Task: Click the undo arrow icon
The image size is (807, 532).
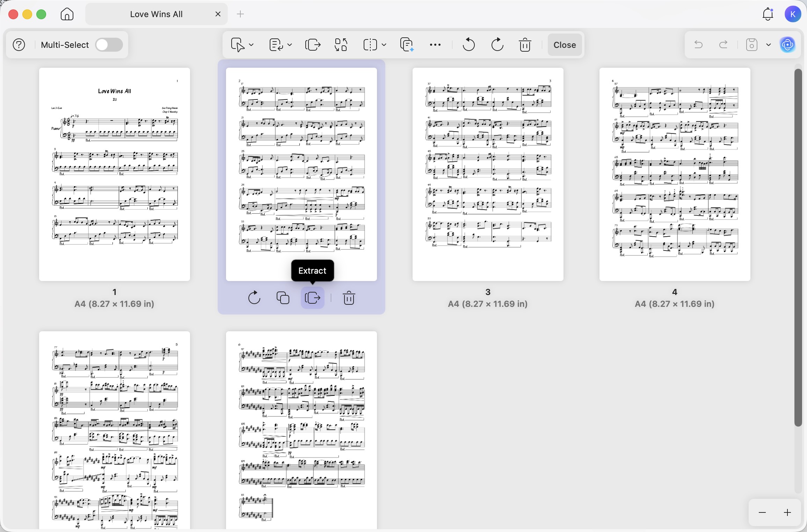Action: click(698, 44)
